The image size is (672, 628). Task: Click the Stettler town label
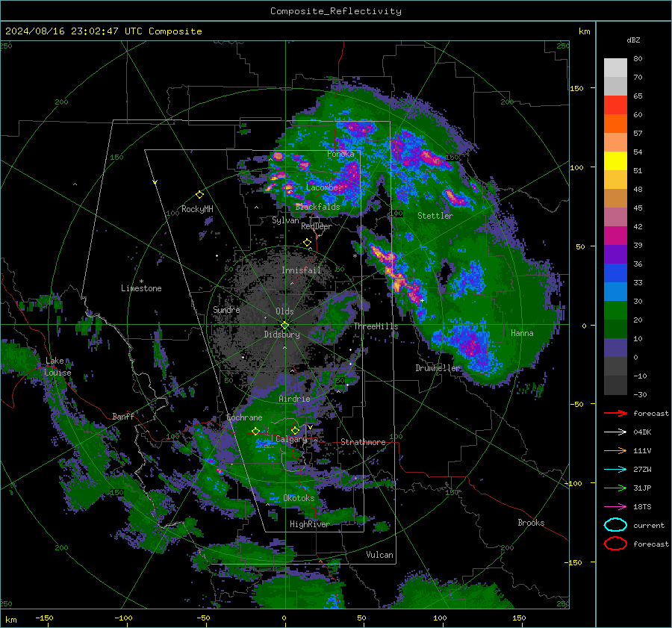tap(435, 216)
